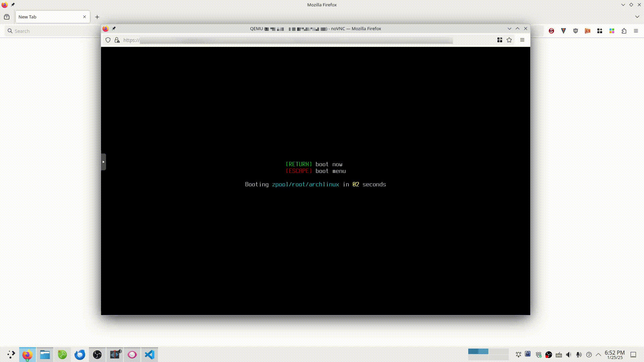Open the notifications bell in tray
Image resolution: width=644 pixels, height=362 pixels.
point(519,355)
